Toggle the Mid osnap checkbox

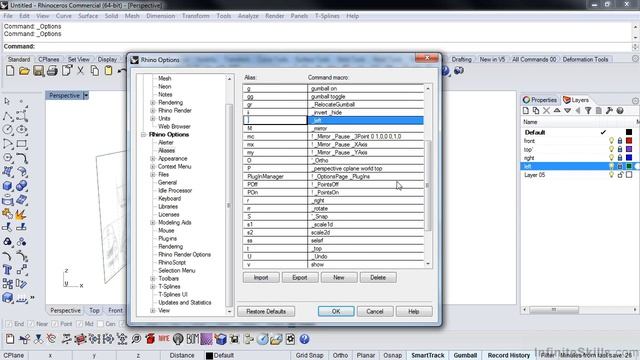coord(80,324)
